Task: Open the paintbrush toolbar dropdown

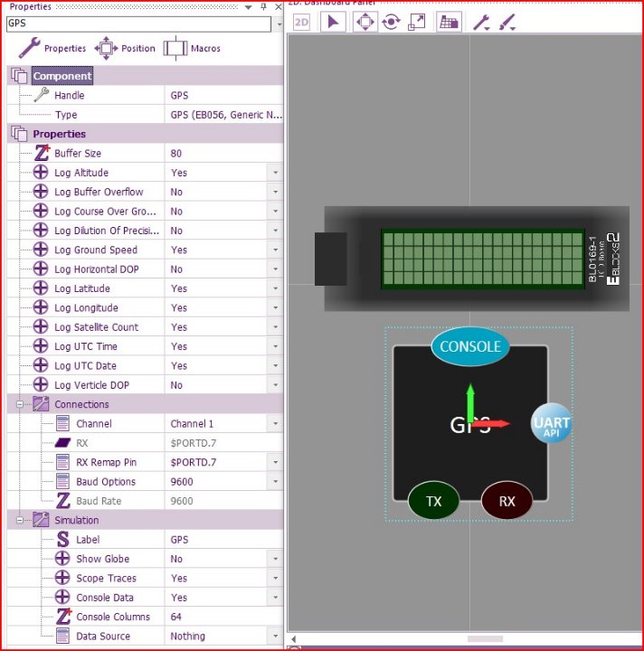Action: 507,22
